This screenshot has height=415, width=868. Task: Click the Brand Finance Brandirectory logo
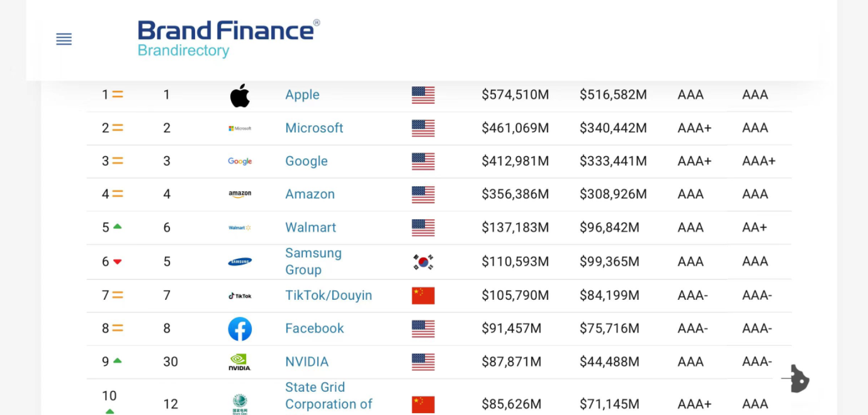(x=228, y=38)
